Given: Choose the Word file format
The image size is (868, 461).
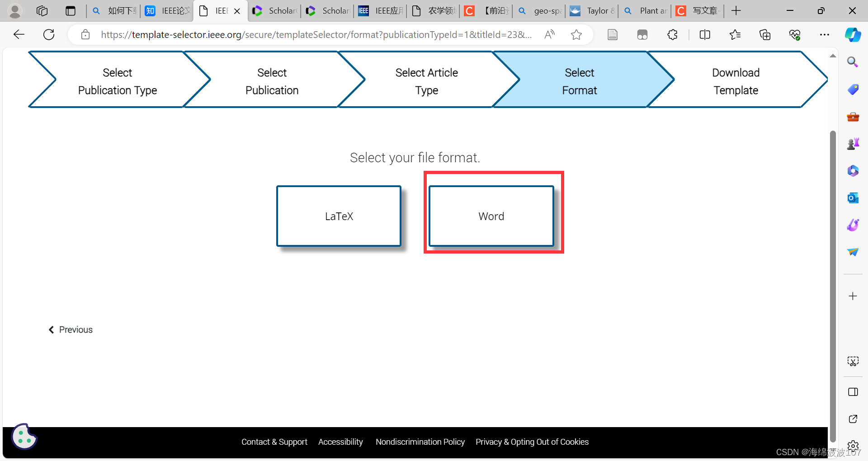Looking at the screenshot, I should coord(491,216).
